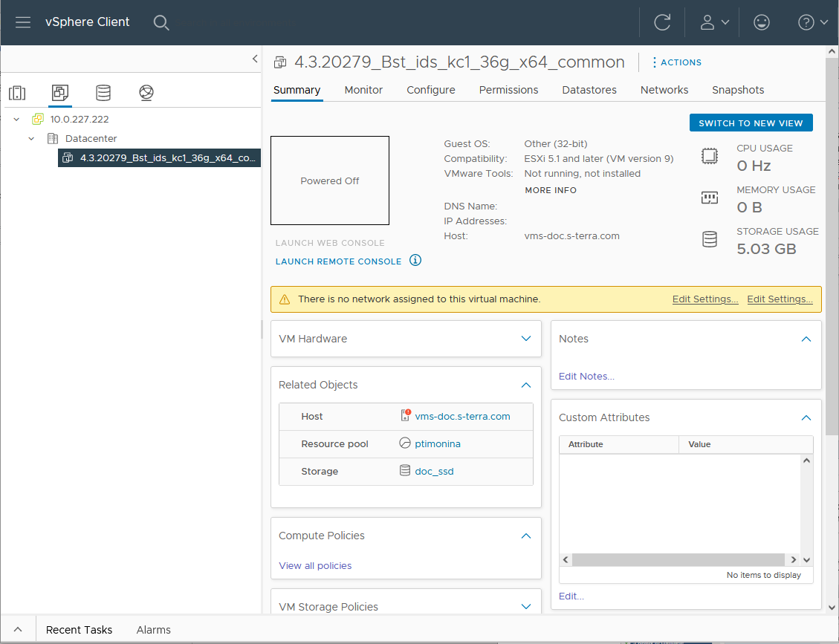Viewport: 839px width, 644px height.
Task: Refresh the vSphere Client view
Action: 662,22
